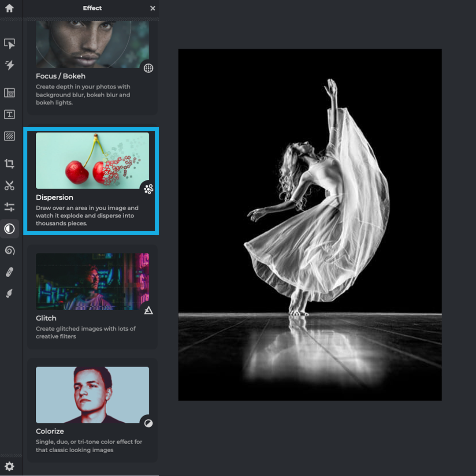Select the Draw brush tool
Screen dimensions: 476x476
pyautogui.click(x=10, y=293)
